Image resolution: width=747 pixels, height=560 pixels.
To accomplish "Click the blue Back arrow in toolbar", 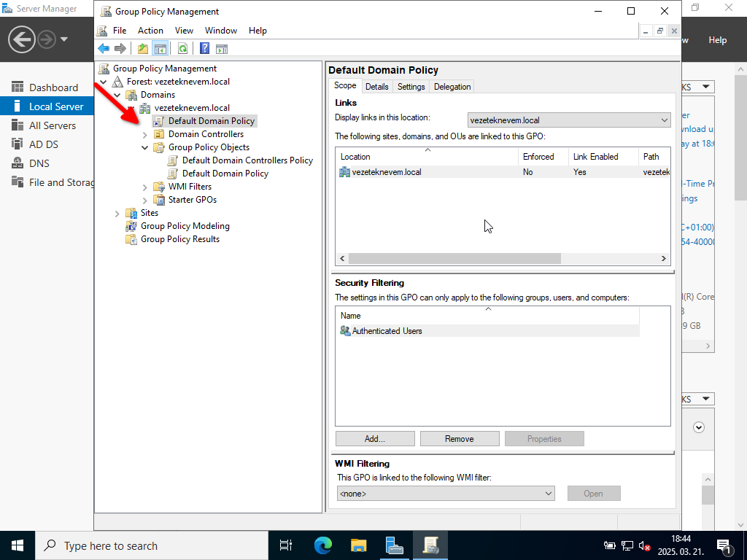I will 104,49.
